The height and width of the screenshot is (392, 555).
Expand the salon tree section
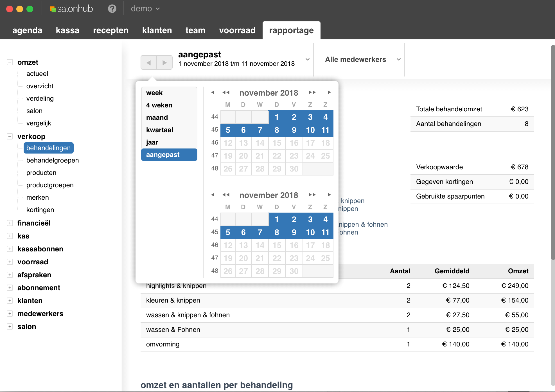[10, 326]
